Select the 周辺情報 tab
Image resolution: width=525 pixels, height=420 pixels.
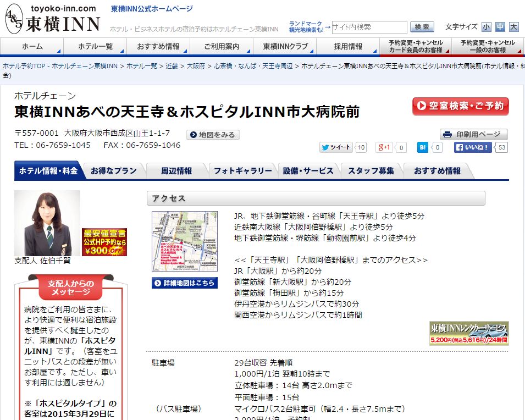[x=176, y=171]
